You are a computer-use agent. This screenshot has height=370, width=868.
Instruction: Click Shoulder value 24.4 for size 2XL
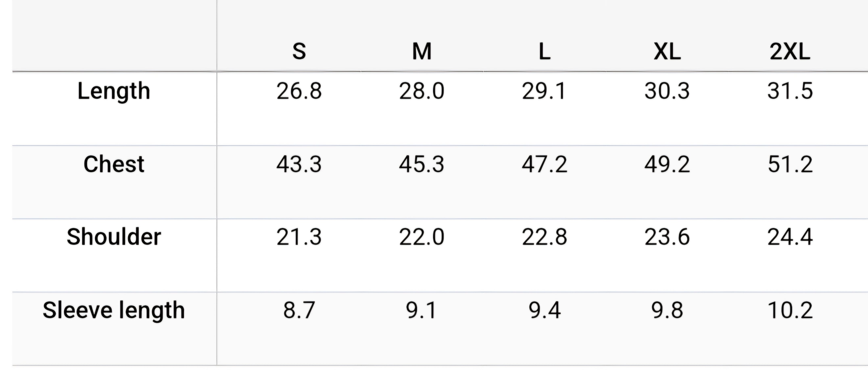[x=790, y=237]
